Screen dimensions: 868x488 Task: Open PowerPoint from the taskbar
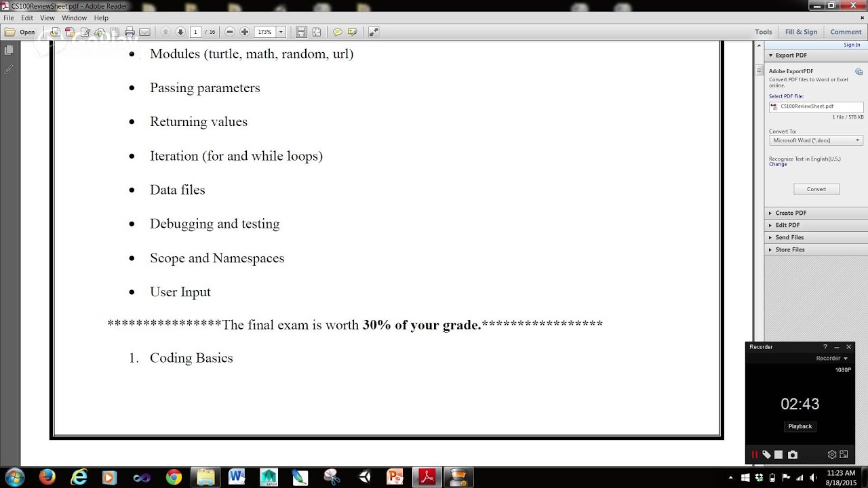point(395,477)
